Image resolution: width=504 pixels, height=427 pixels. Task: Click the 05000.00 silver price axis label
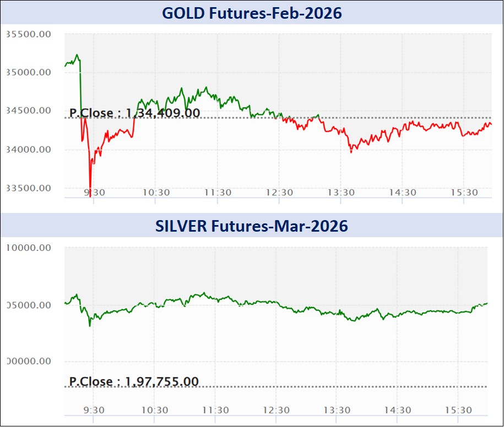click(28, 305)
